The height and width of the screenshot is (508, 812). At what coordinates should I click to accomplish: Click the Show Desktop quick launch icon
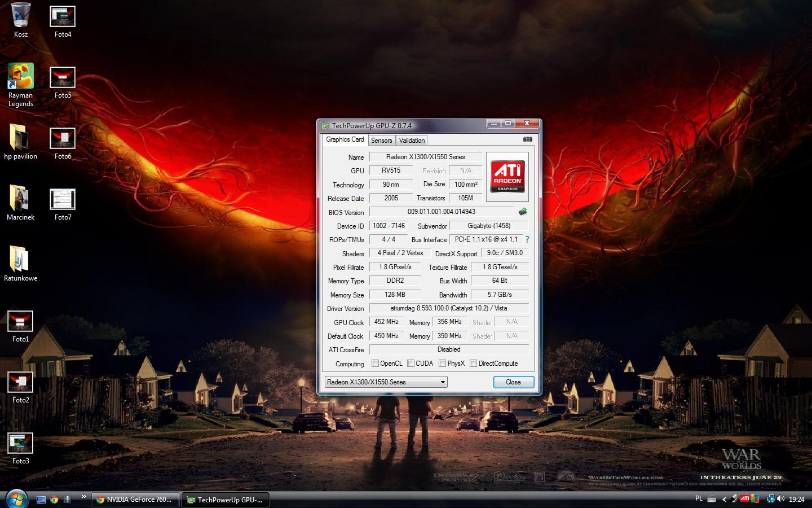(41, 500)
